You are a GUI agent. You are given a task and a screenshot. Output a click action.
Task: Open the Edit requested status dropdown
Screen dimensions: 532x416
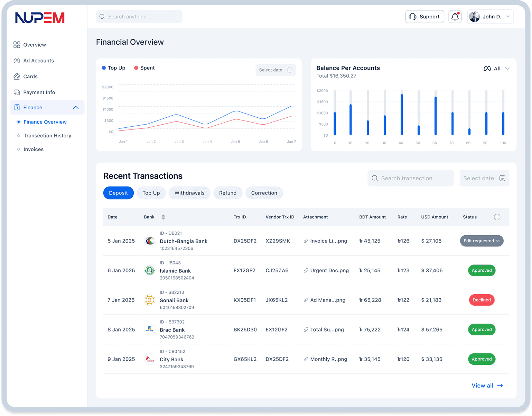click(482, 241)
